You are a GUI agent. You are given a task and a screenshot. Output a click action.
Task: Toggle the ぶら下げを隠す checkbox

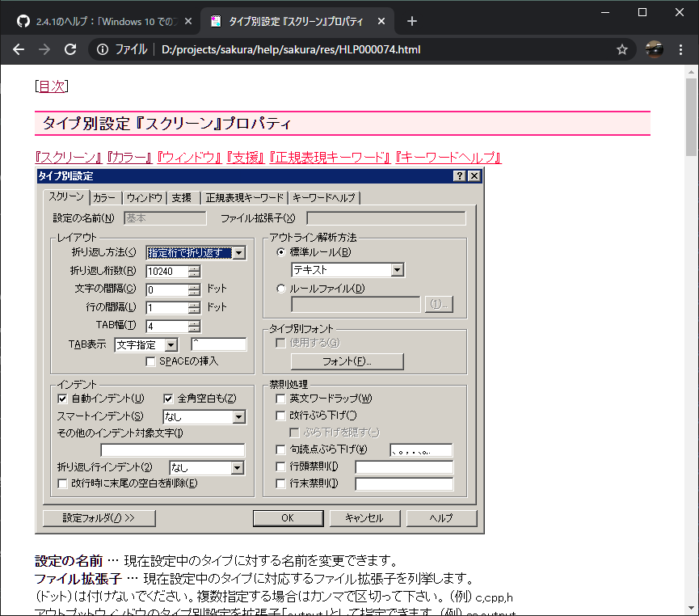click(x=294, y=432)
